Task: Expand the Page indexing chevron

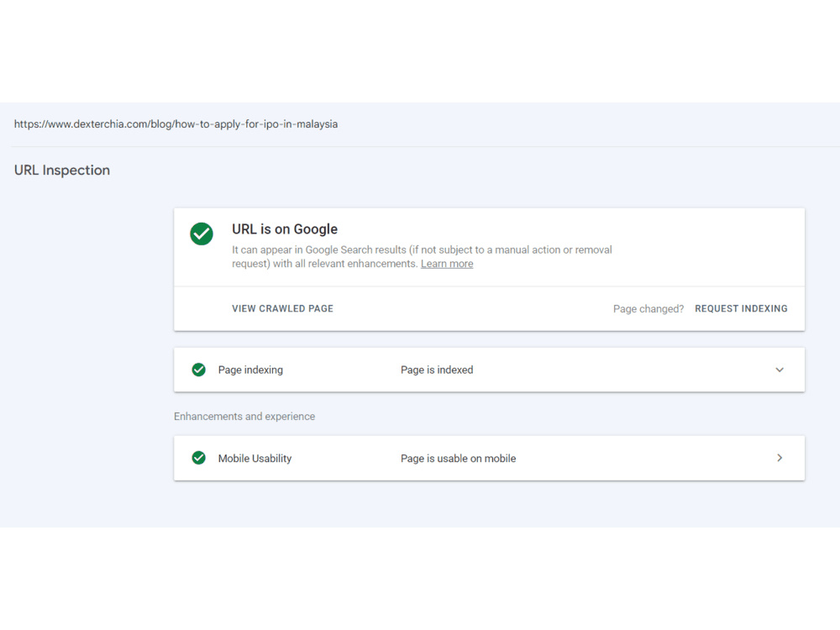Action: (x=780, y=370)
